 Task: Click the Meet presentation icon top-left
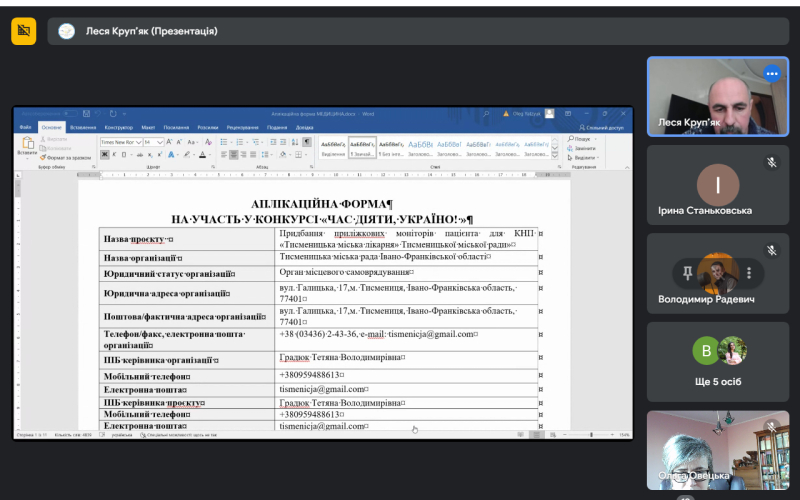click(23, 31)
